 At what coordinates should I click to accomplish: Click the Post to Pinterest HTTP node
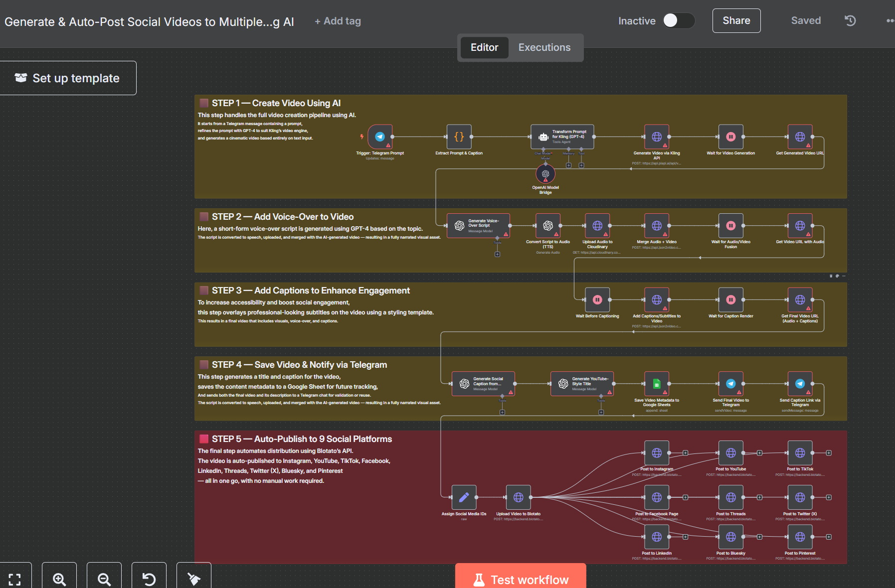pyautogui.click(x=800, y=537)
